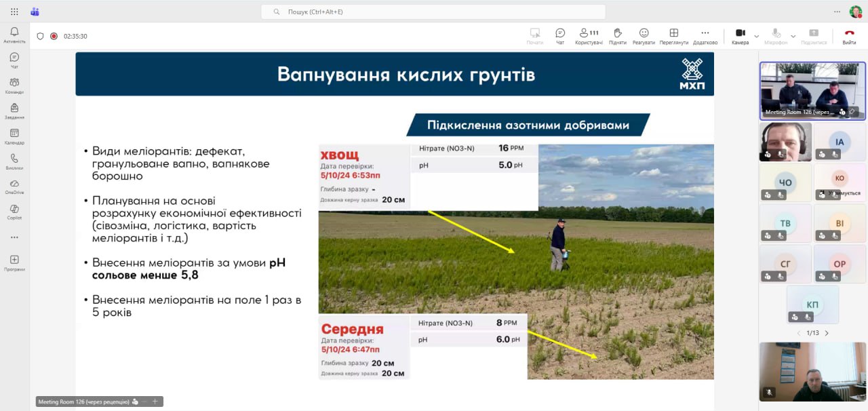The image size is (868, 411).
Task: Open the Додатково more actions menu
Action: pyautogui.click(x=705, y=35)
